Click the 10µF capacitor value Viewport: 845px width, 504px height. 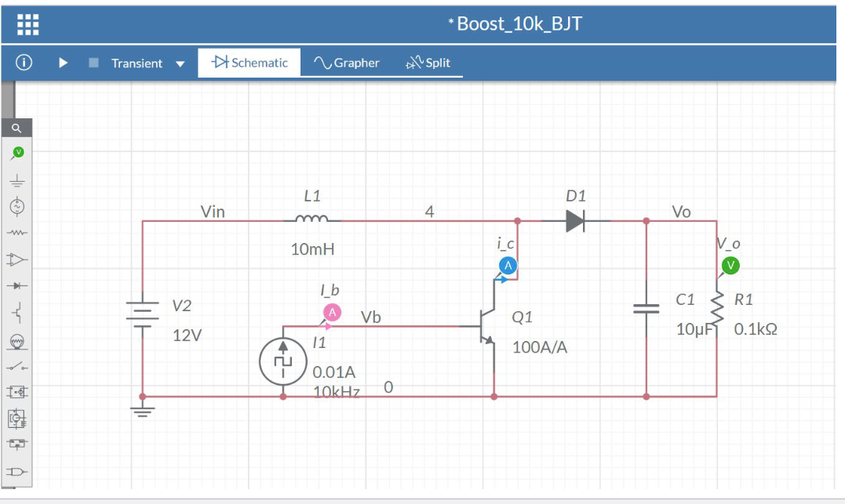(x=694, y=329)
